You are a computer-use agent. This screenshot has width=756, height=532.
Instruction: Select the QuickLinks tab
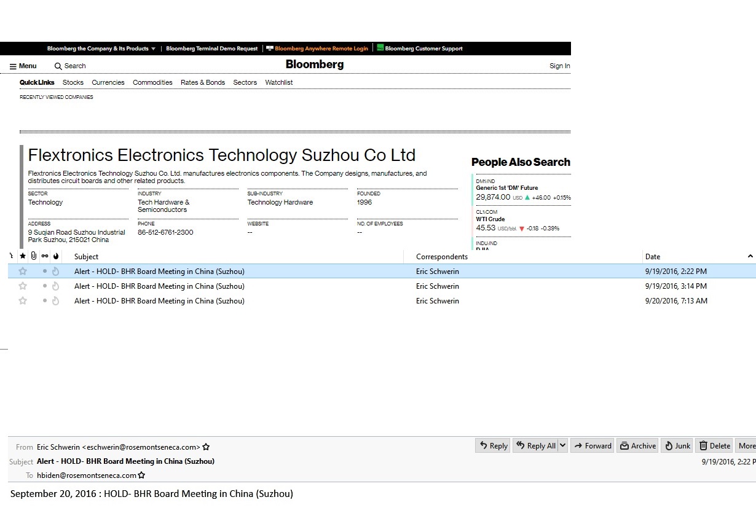[x=37, y=82]
